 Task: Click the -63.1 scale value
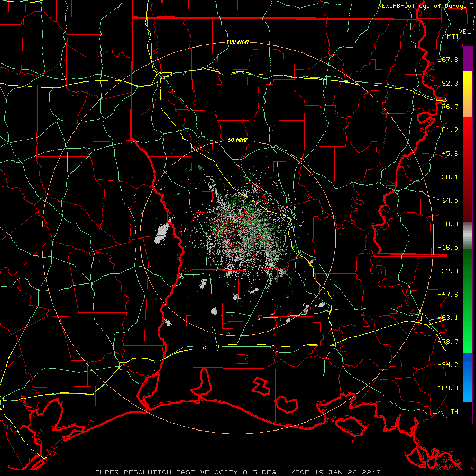tap(448, 318)
